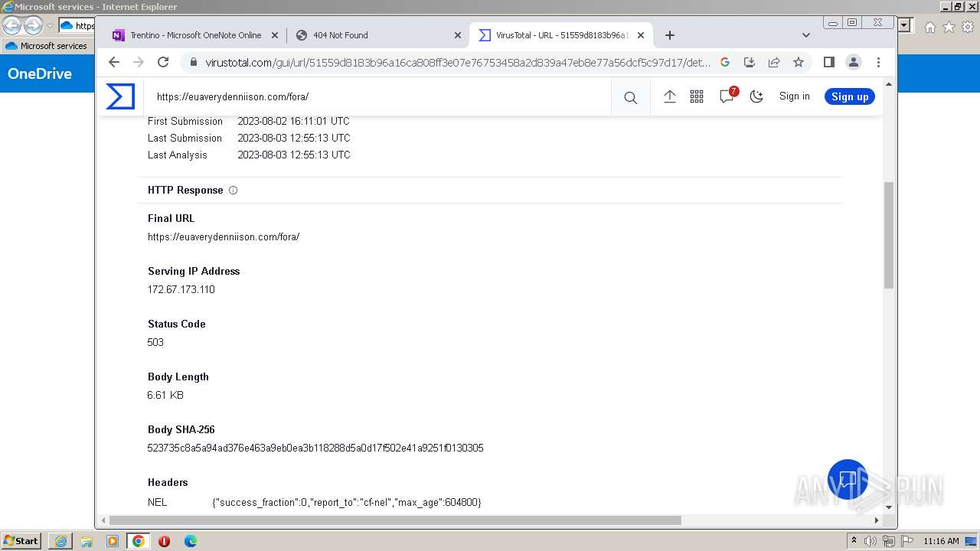Click the Google icon in address bar
Image resolution: width=980 pixels, height=551 pixels.
[725, 62]
